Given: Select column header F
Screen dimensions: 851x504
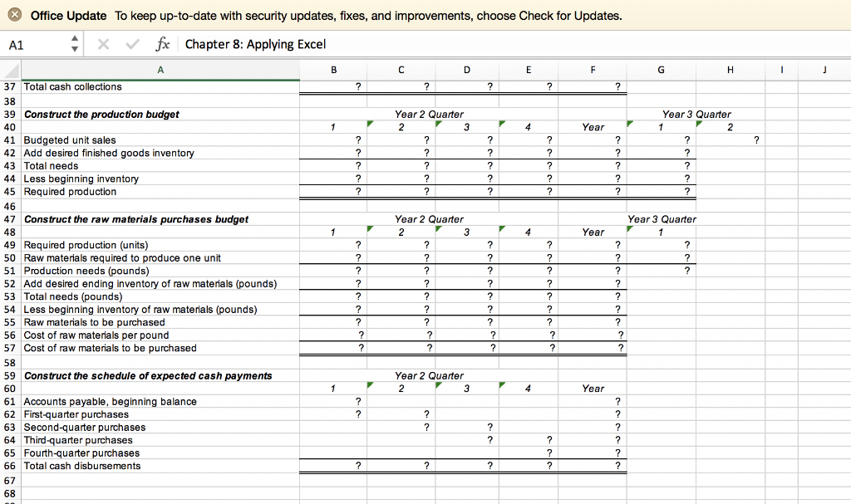Looking at the screenshot, I should pyautogui.click(x=593, y=70).
